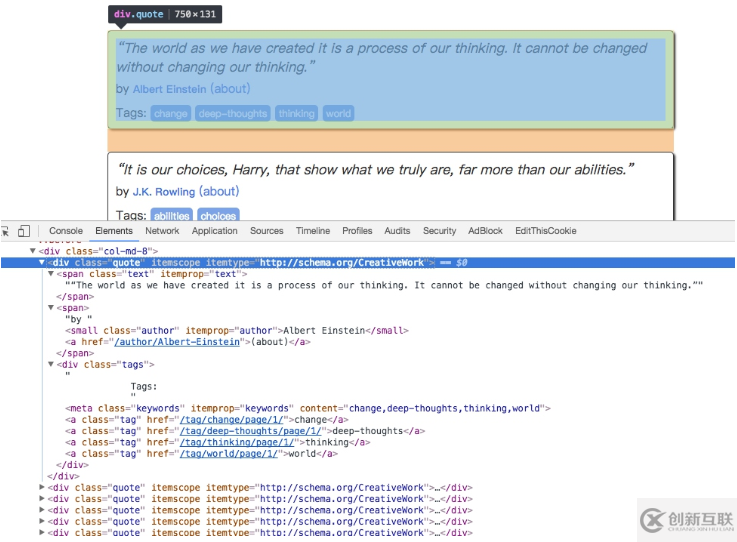This screenshot has height=542, width=737.
Task: Click the (about) link next to J.K. Rowling
Action: tap(219, 192)
